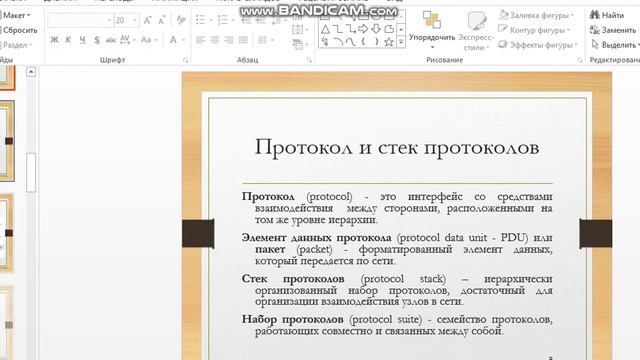Open Контур фигуры shape outline menu

(535, 30)
